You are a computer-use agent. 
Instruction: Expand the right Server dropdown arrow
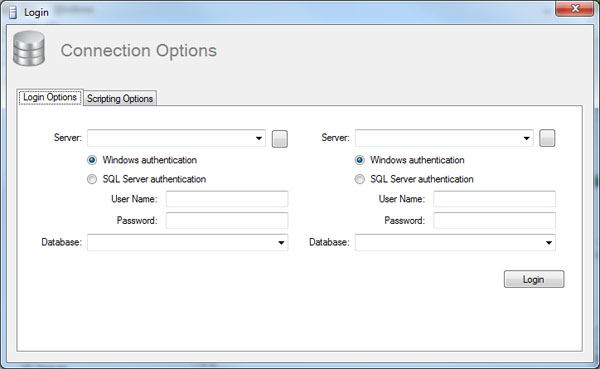pyautogui.click(x=527, y=138)
